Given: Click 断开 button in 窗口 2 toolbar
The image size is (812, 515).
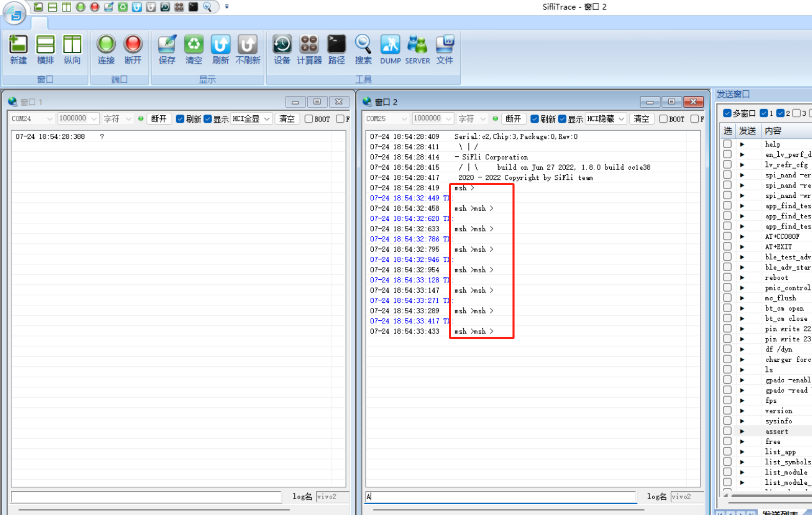Looking at the screenshot, I should coord(513,119).
